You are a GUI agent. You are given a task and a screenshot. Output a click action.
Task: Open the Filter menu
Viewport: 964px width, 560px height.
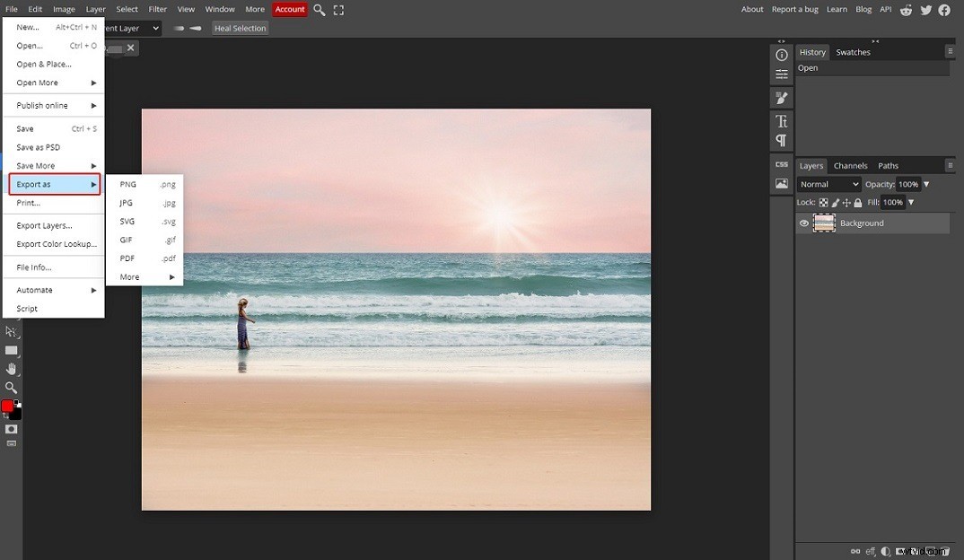(157, 9)
